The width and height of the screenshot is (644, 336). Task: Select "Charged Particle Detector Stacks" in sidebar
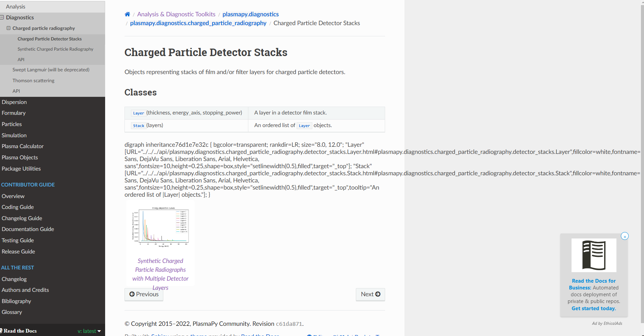[x=50, y=39]
